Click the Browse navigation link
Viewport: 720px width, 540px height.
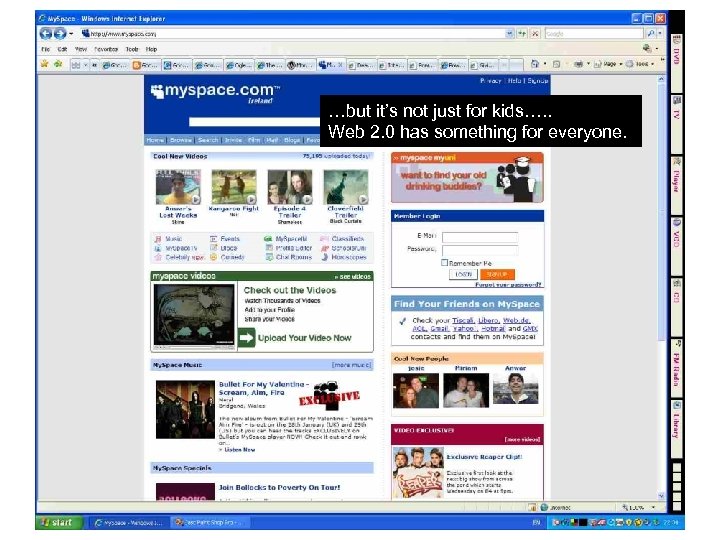(181, 140)
